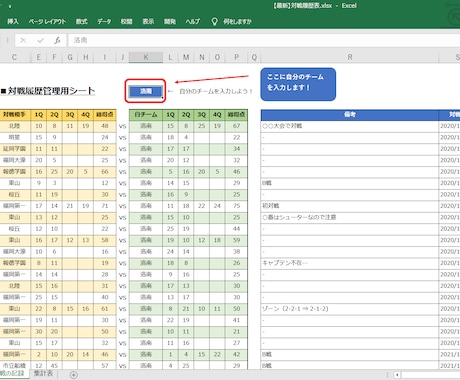Screen dimensions: 460x380
Task: Select the opponent total score 71
Action: point(105,206)
